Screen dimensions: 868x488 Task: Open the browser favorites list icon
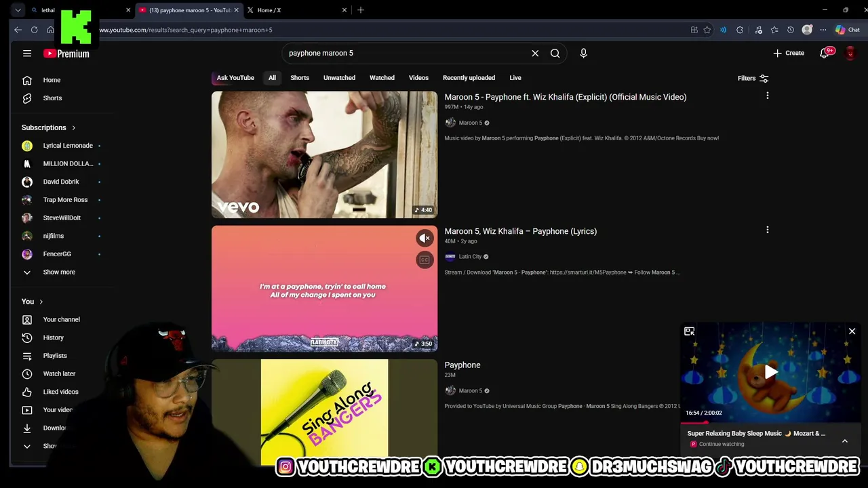(x=774, y=30)
